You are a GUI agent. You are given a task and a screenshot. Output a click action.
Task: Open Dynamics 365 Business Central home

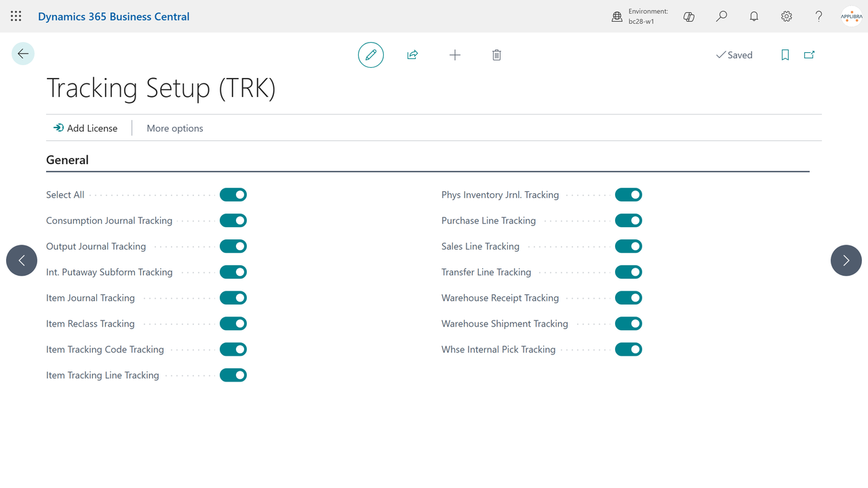tap(114, 16)
